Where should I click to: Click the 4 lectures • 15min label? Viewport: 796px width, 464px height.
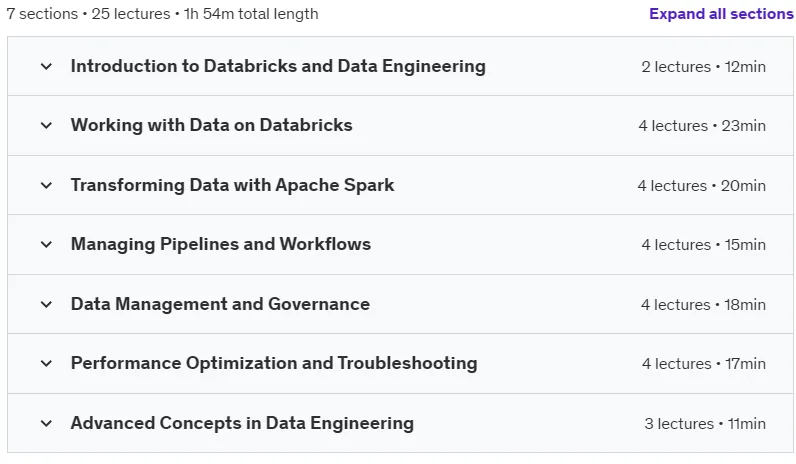pos(704,244)
